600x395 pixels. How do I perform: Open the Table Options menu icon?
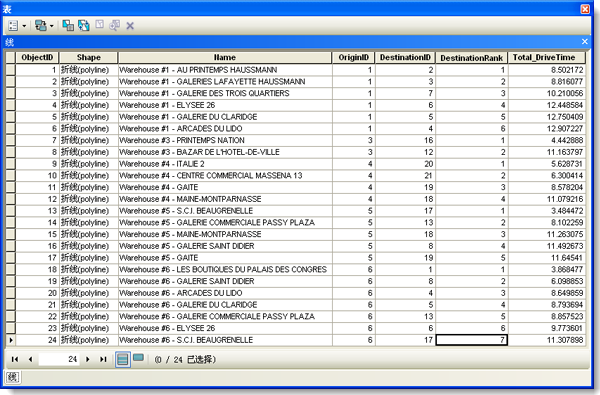click(13, 26)
